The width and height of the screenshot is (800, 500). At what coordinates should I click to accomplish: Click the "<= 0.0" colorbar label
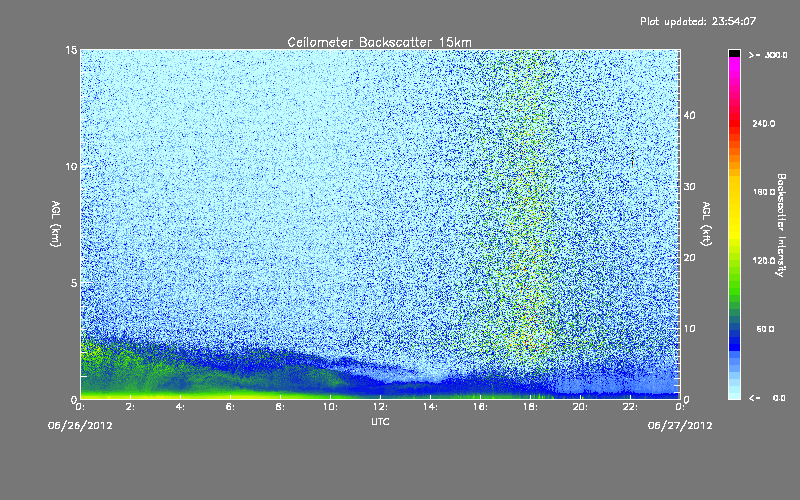(768, 398)
